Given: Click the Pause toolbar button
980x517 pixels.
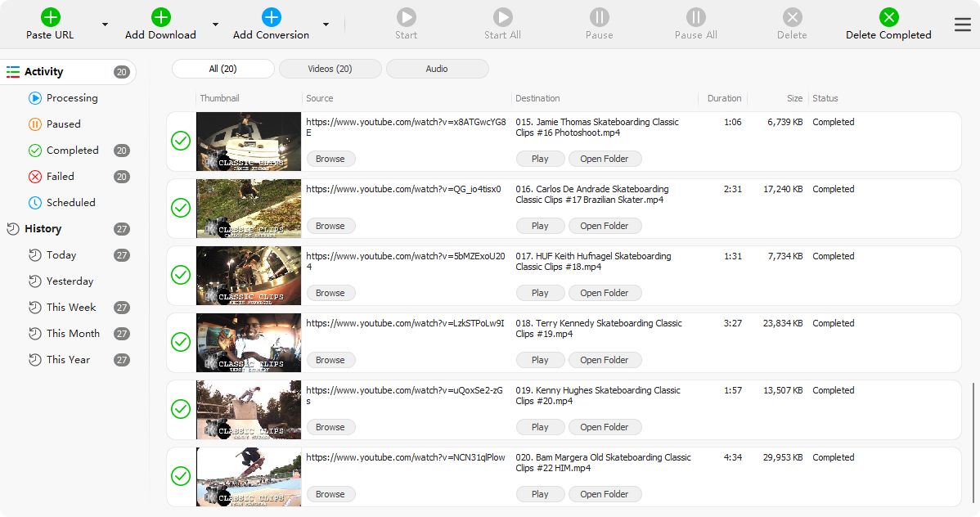Looking at the screenshot, I should click(x=600, y=24).
